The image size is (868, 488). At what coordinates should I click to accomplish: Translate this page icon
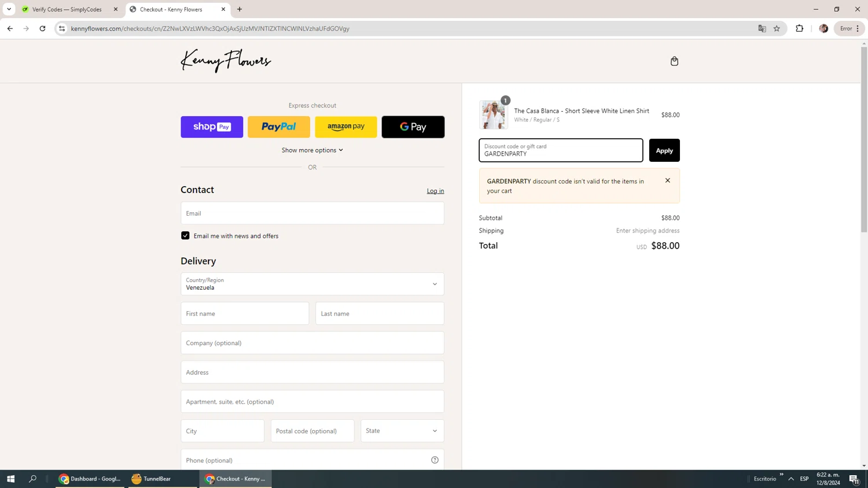tap(762, 28)
